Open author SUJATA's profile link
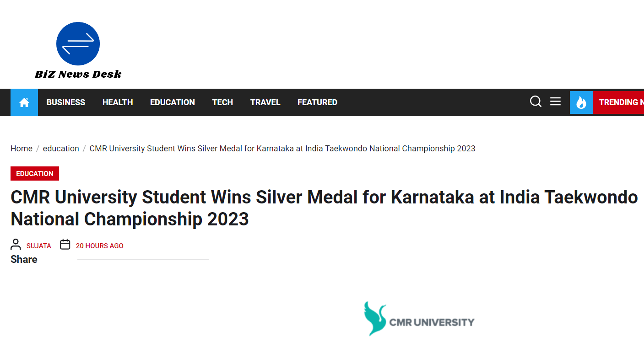Image resolution: width=644 pixels, height=347 pixels. (x=39, y=246)
